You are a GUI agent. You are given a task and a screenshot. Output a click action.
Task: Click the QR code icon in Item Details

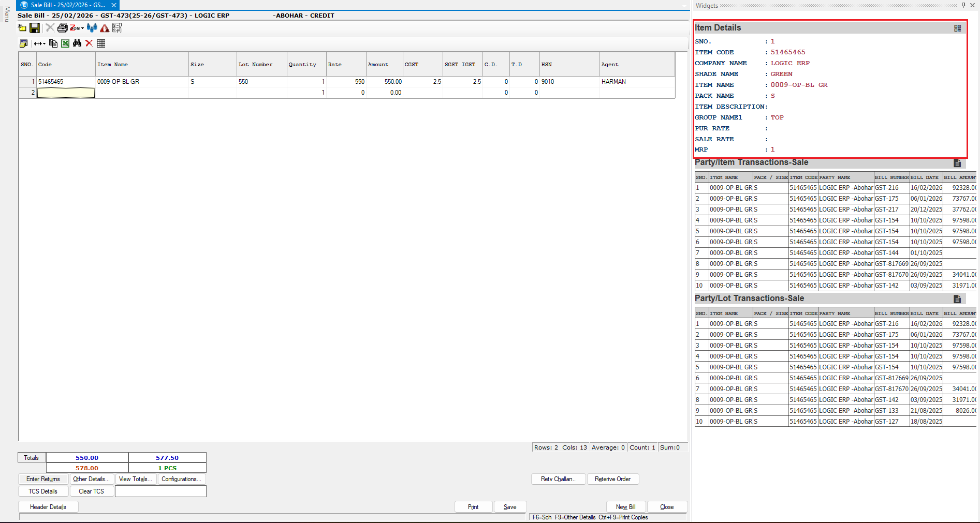coord(957,28)
